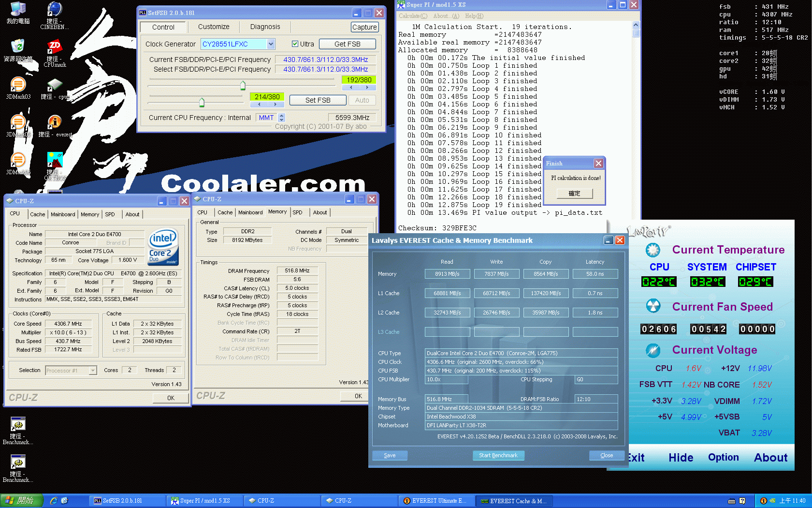Click the Current Temperature sun icon
Viewport: 812px width, 508px height.
pyautogui.click(x=653, y=250)
